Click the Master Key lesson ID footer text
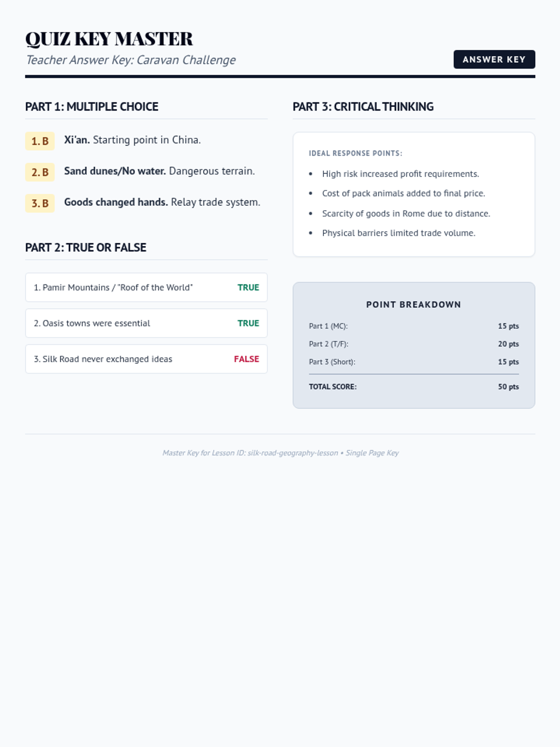Screen dimensions: 560x747 pos(280,453)
